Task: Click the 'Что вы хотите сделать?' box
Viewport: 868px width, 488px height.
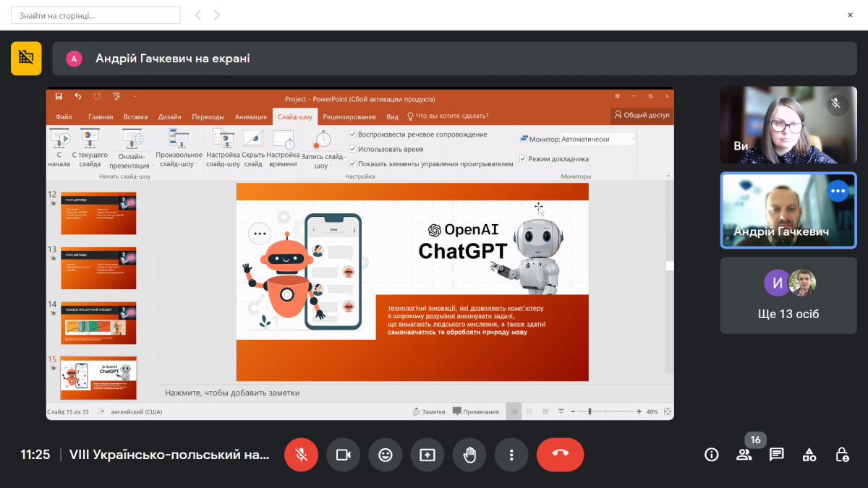Action: point(448,116)
